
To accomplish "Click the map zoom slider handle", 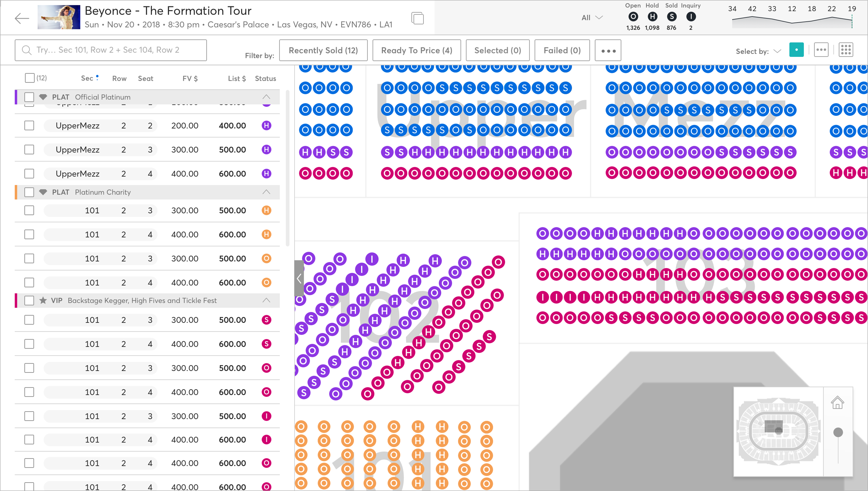I will 838,432.
